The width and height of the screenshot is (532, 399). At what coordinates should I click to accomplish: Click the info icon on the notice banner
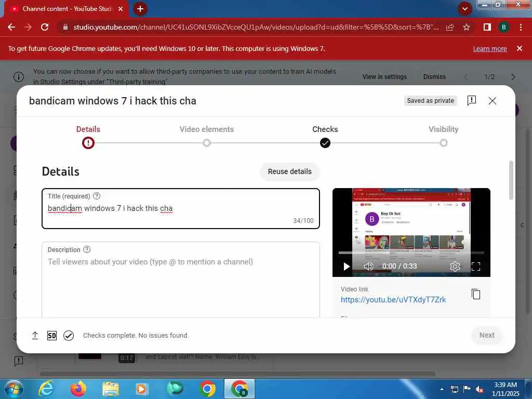point(19,77)
